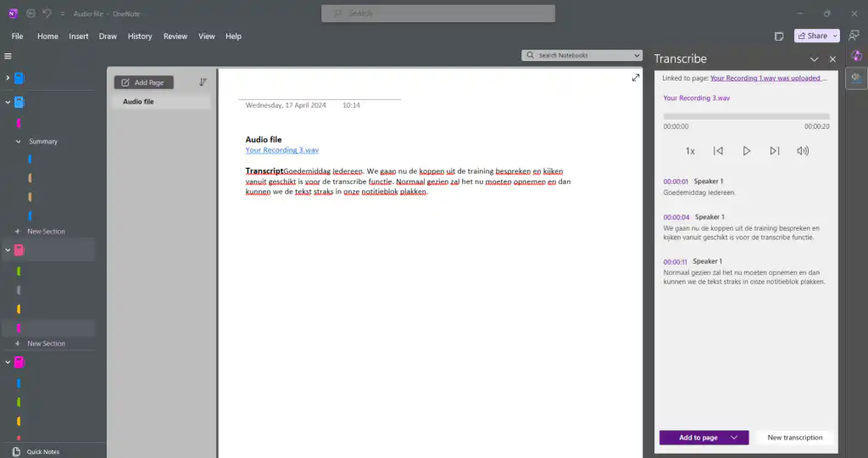Screen dimensions: 868x458
Task: Skip forward in the audio recording
Action: click(775, 151)
